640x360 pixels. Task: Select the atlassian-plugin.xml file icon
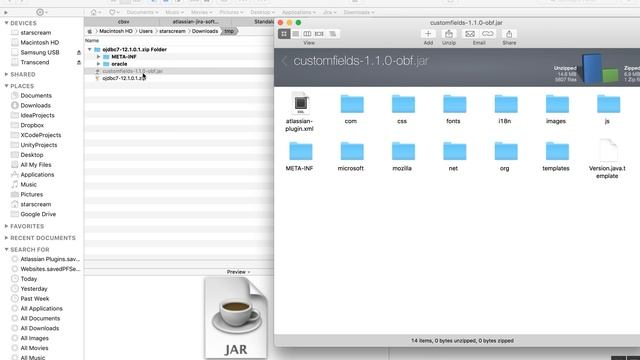(x=300, y=103)
